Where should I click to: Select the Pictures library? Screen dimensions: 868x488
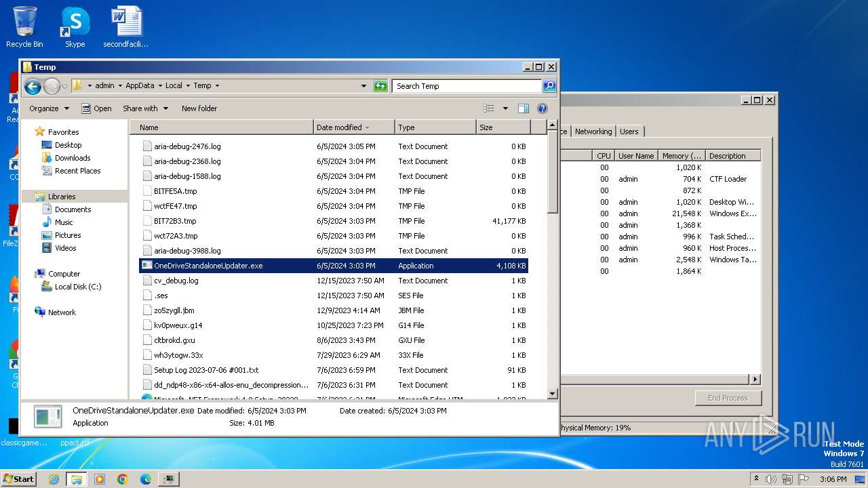(x=68, y=235)
